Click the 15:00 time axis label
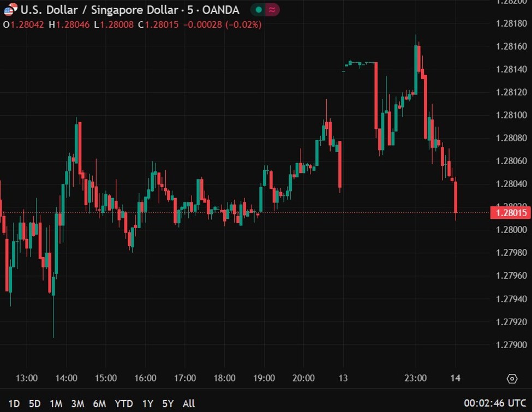532x412 pixels. coord(106,378)
